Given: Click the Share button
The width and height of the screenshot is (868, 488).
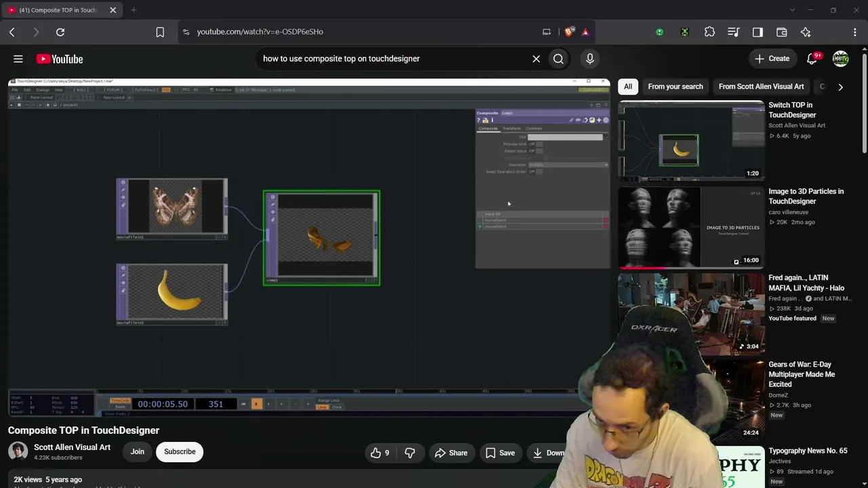Looking at the screenshot, I should 452,453.
